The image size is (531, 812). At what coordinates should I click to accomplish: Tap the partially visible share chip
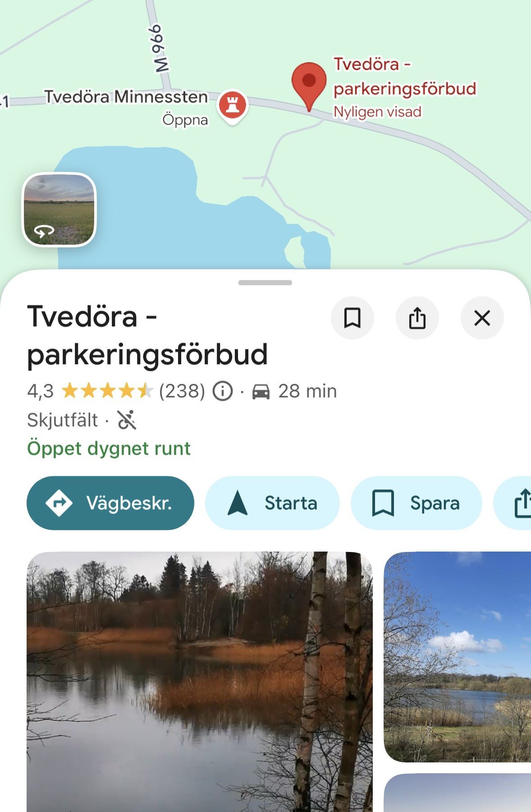tap(513, 503)
